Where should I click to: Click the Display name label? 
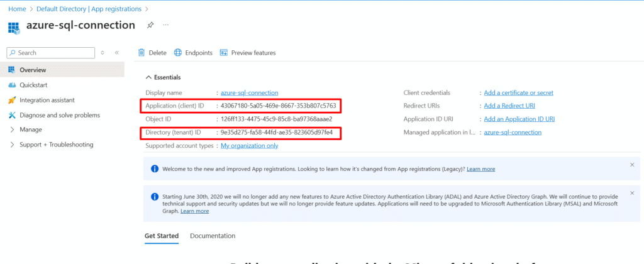(164, 93)
